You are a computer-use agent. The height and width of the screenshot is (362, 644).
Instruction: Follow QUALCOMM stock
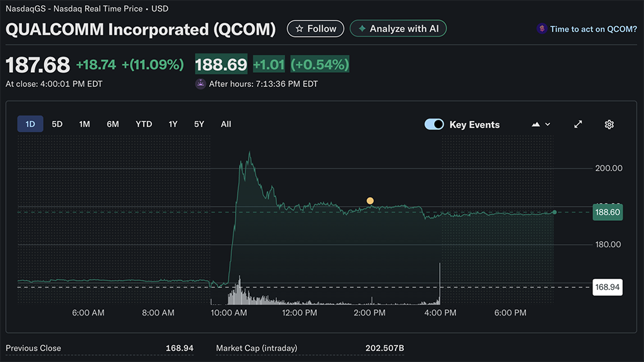(316, 29)
